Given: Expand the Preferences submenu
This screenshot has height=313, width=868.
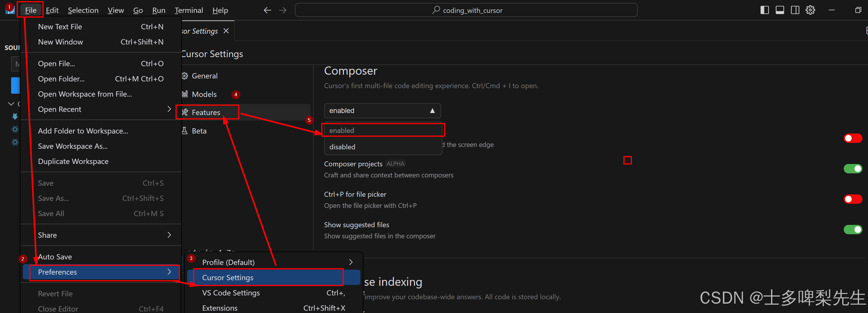Looking at the screenshot, I should (x=101, y=272).
